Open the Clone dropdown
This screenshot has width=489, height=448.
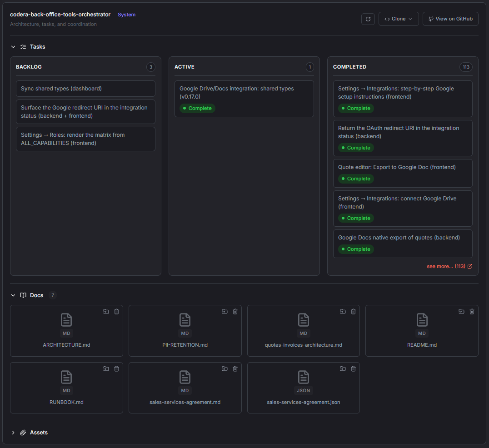pyautogui.click(x=399, y=19)
